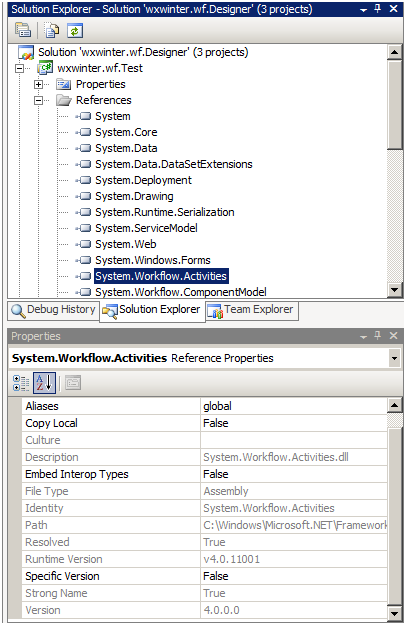
Task: Click the Copy Local value False
Action: click(x=216, y=423)
